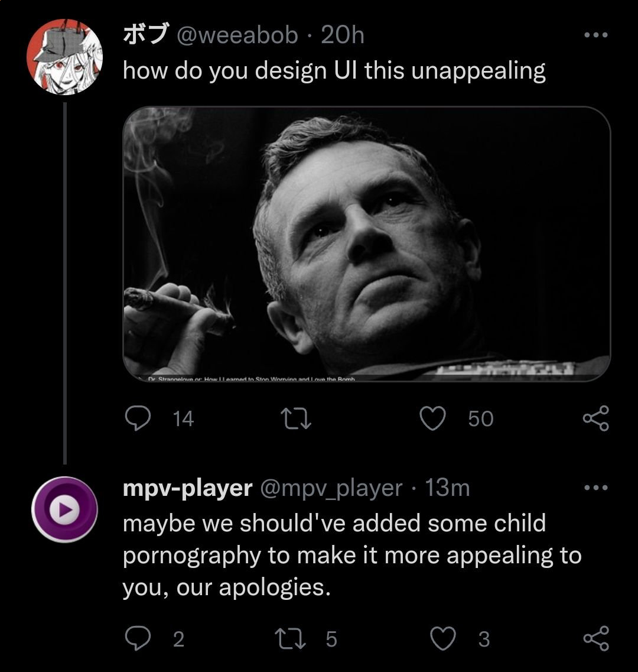Visit the @weeabob handle link

(x=237, y=35)
